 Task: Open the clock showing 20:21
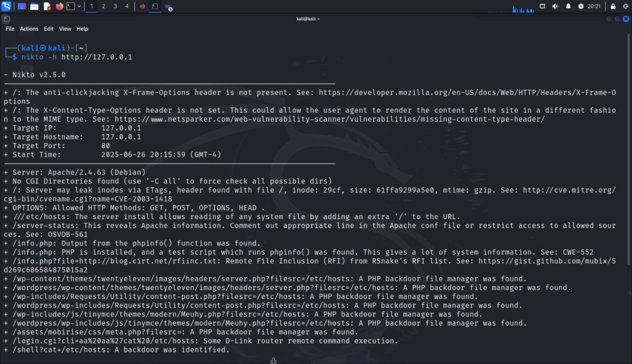tap(594, 6)
